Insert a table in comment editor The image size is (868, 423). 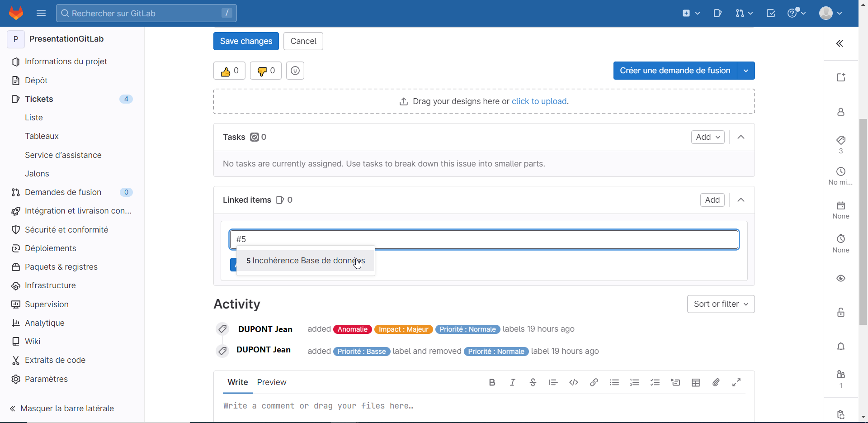(696, 382)
